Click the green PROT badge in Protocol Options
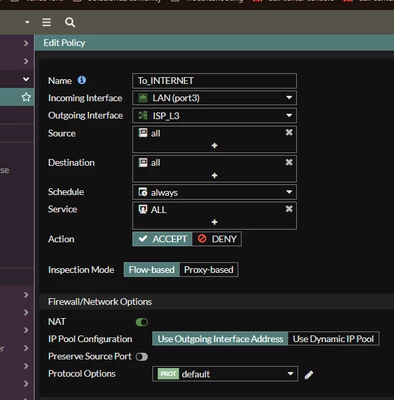The width and height of the screenshot is (394, 400). coord(168,374)
